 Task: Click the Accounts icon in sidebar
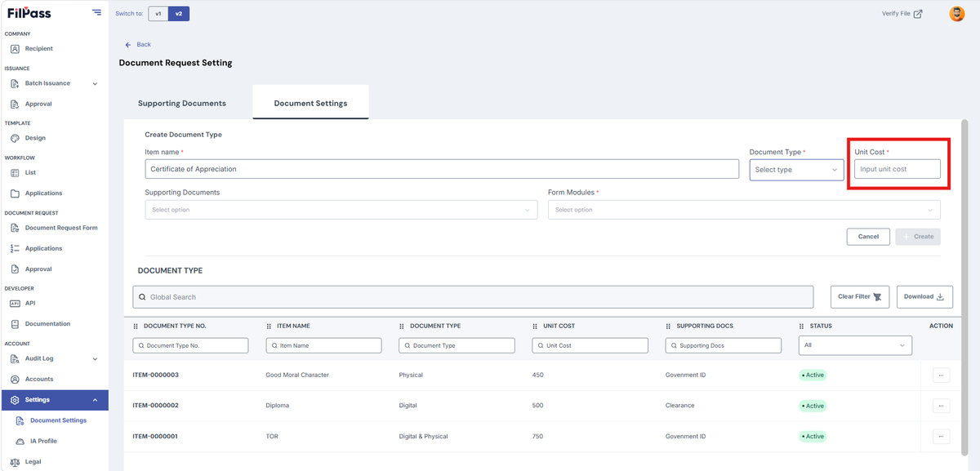(15, 379)
